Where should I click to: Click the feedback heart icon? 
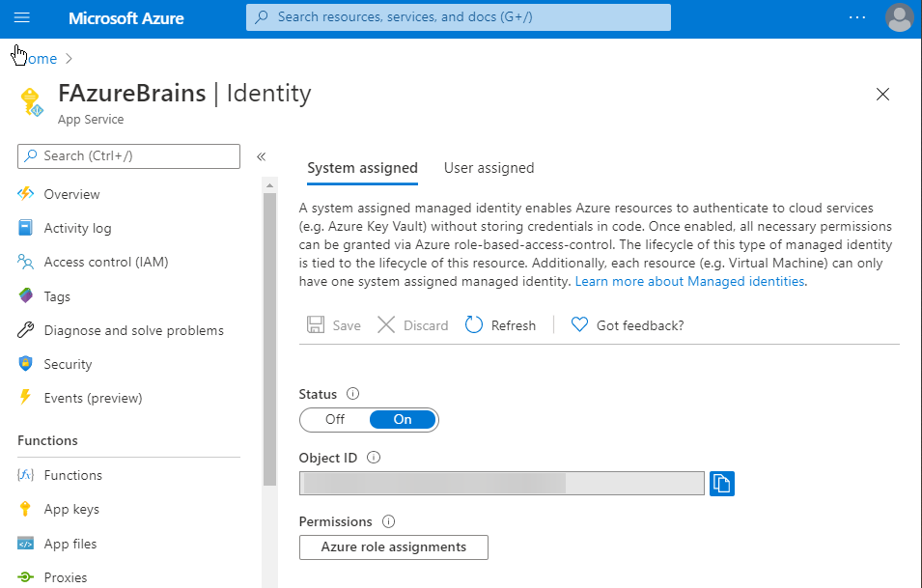(x=580, y=324)
